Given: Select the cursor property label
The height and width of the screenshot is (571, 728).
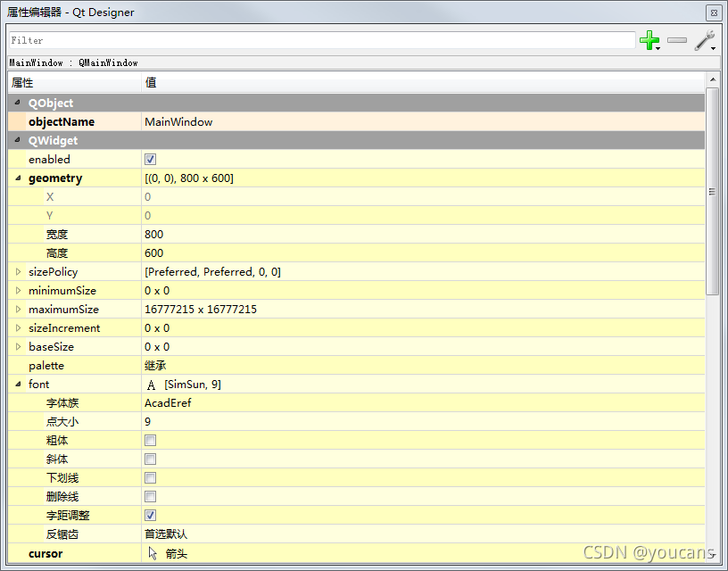Looking at the screenshot, I should 45,553.
